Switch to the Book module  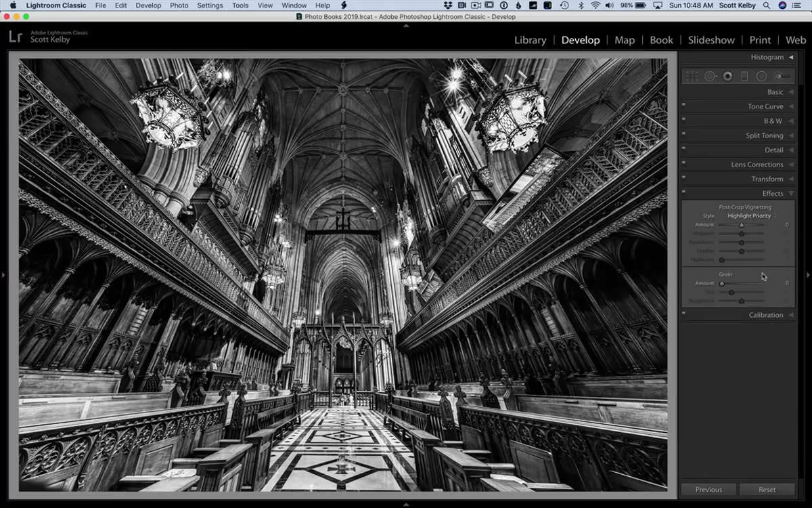[661, 40]
